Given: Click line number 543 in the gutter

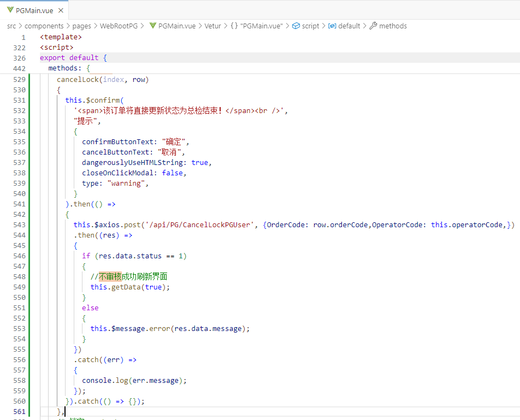Looking at the screenshot, I should coord(19,225).
